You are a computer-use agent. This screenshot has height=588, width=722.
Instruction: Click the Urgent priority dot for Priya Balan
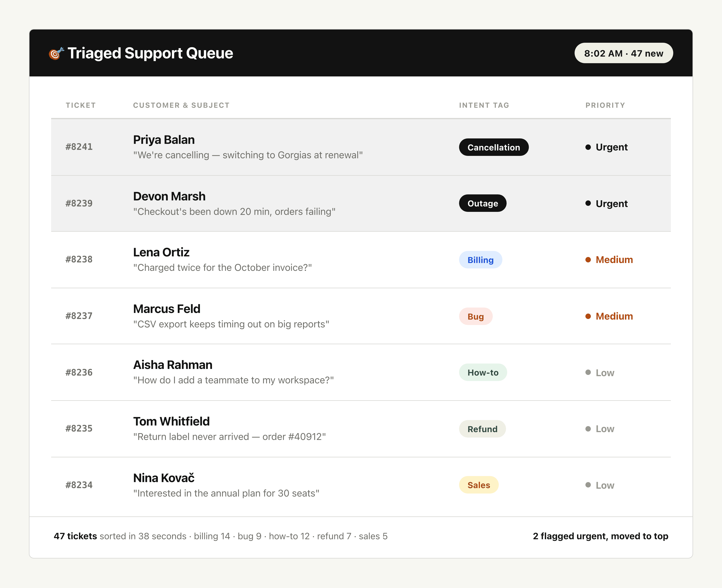point(588,147)
